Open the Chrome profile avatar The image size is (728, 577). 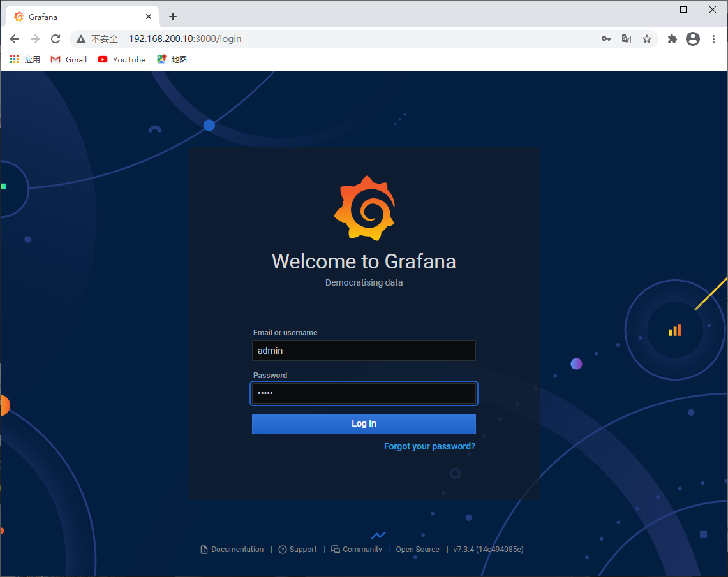point(693,39)
